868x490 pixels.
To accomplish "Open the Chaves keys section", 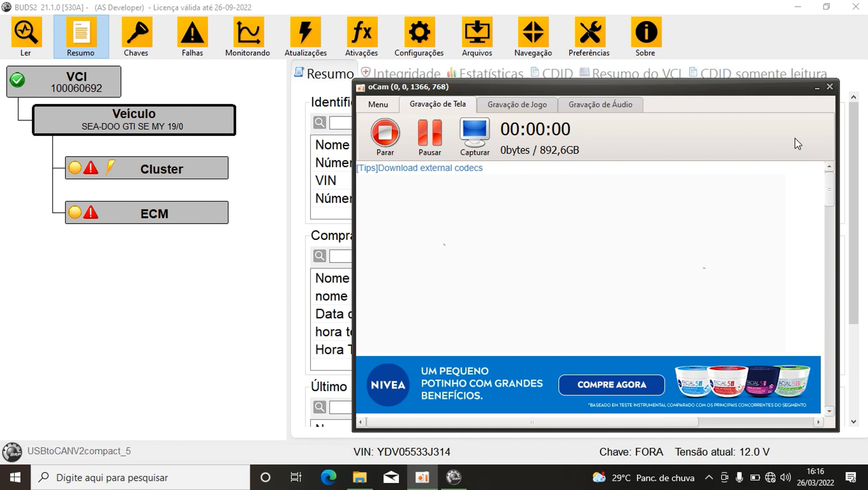I will pos(136,37).
